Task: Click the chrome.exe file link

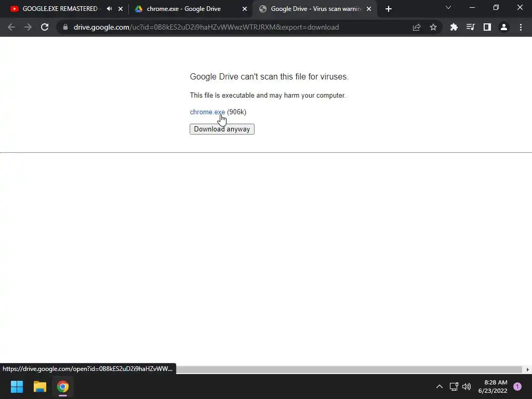Action: (207, 112)
